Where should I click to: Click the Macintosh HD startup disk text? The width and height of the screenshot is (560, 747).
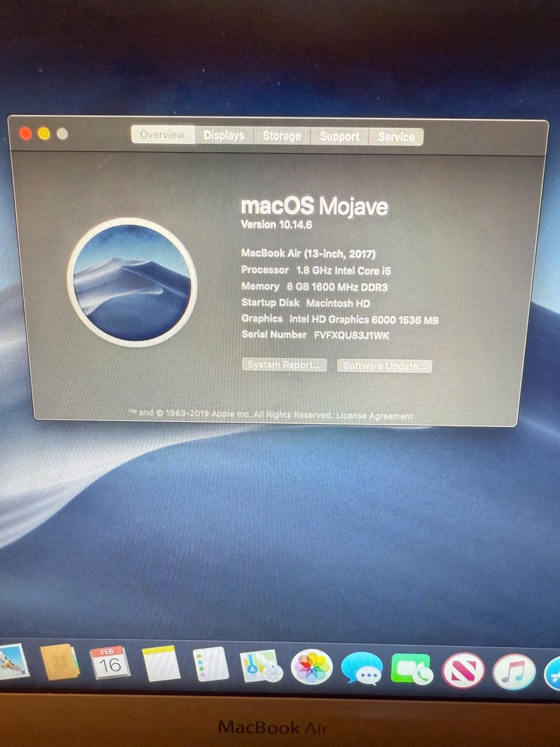click(338, 303)
